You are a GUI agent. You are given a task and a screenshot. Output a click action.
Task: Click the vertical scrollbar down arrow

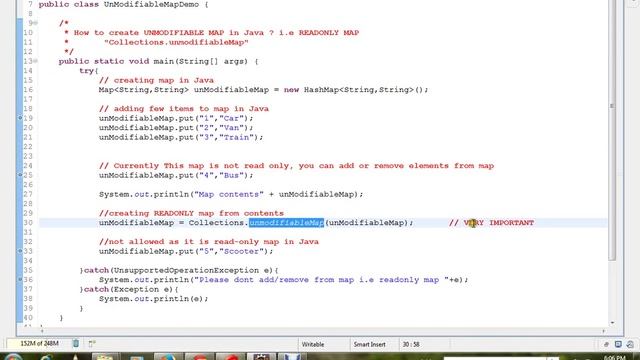(x=612, y=323)
